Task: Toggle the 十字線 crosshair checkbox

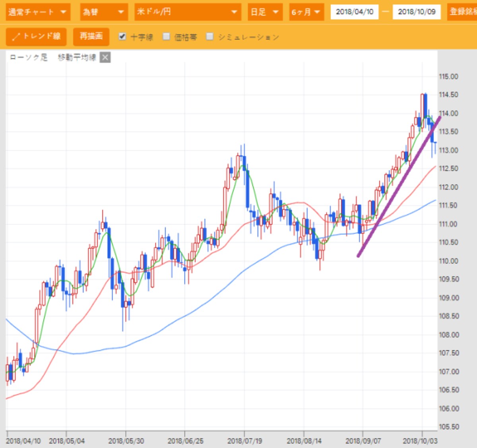Action: coord(122,37)
